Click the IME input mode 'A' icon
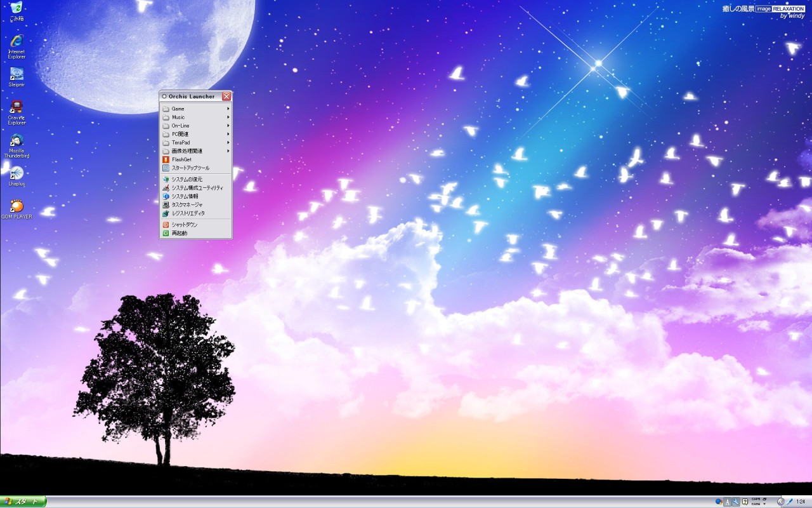This screenshot has width=812, height=508. [x=727, y=502]
